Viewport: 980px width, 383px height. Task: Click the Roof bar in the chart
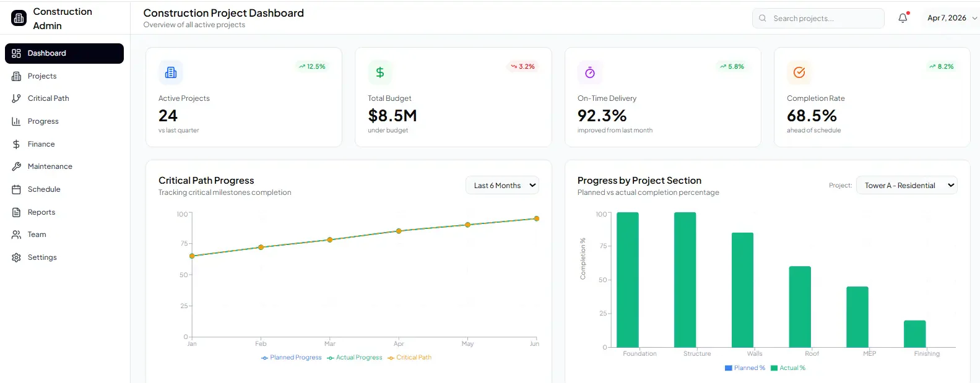pyautogui.click(x=800, y=307)
